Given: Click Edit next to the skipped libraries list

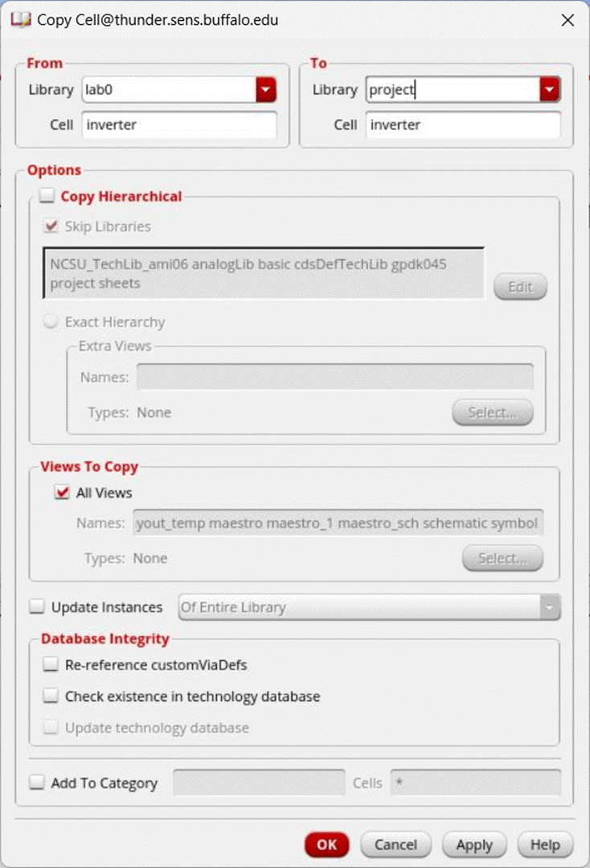Looking at the screenshot, I should [x=520, y=286].
